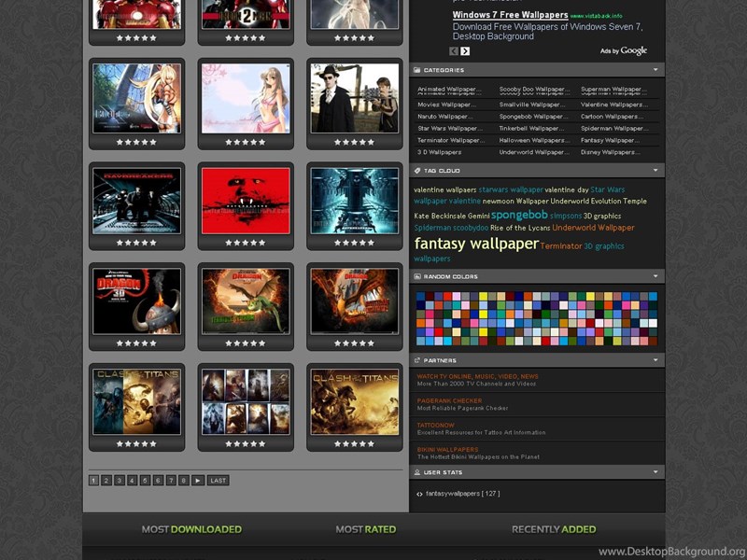Open 3 D Wallpapers category
747x560 pixels.
pyautogui.click(x=439, y=152)
